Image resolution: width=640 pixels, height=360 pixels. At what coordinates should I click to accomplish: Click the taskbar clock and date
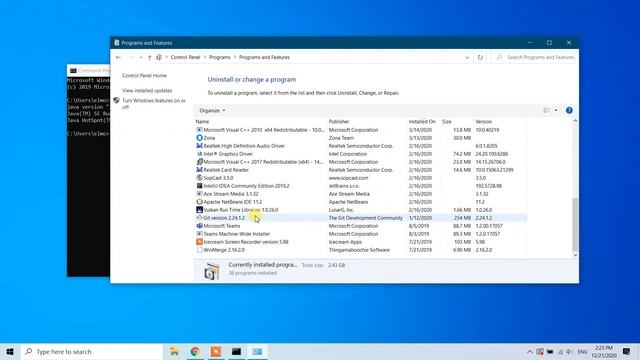(604, 352)
